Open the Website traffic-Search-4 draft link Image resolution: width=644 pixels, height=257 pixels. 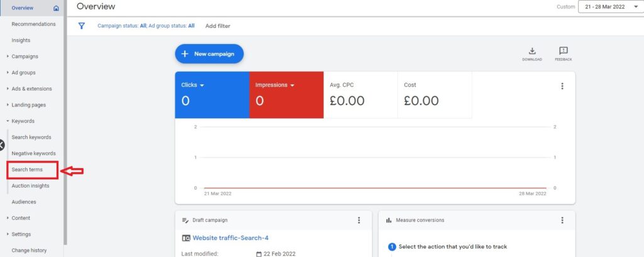click(x=230, y=237)
